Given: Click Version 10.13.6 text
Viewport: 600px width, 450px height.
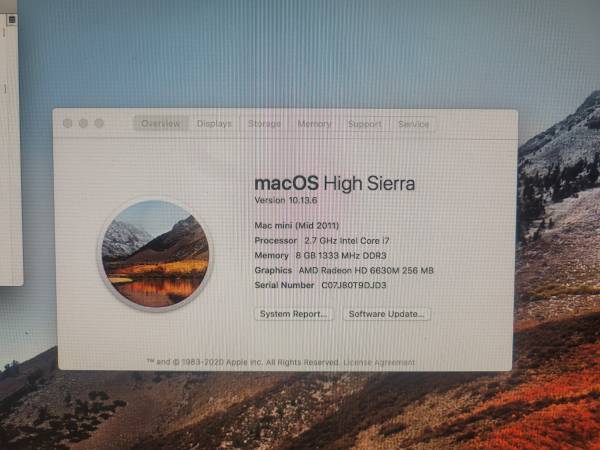Looking at the screenshot, I should [286, 200].
